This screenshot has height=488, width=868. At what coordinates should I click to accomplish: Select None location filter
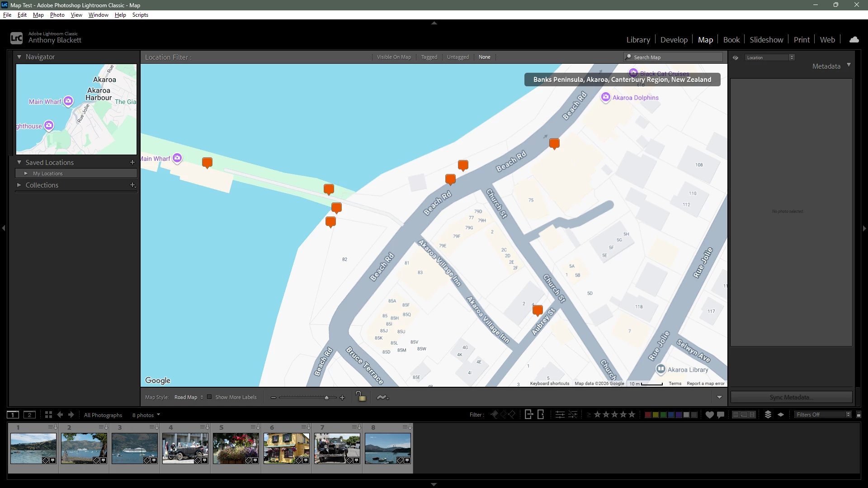pos(484,57)
